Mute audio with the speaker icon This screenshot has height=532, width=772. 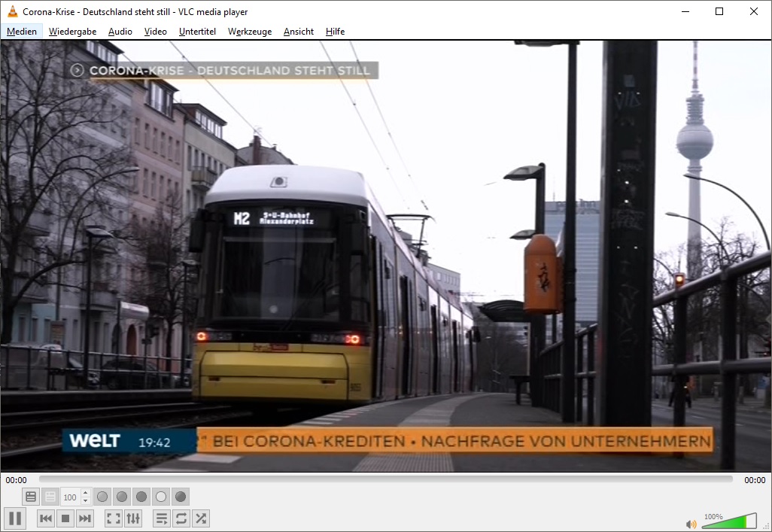tap(691, 524)
